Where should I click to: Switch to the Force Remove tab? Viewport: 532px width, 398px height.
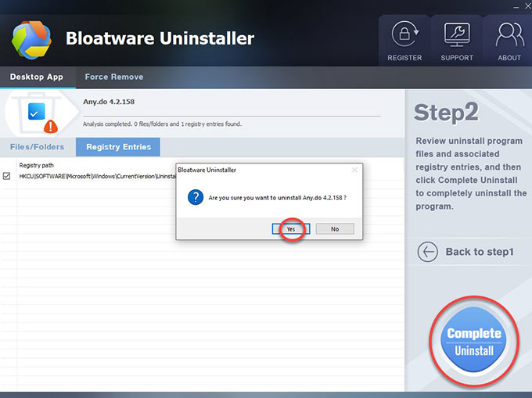click(x=114, y=77)
